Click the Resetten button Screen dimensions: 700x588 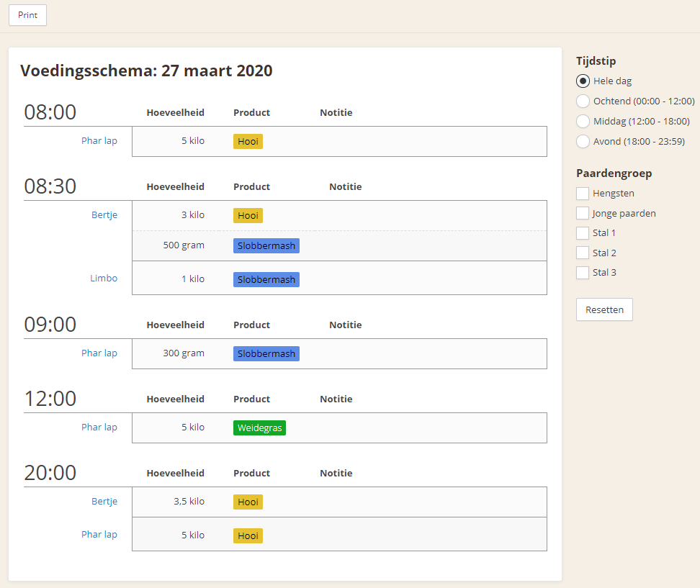[604, 309]
